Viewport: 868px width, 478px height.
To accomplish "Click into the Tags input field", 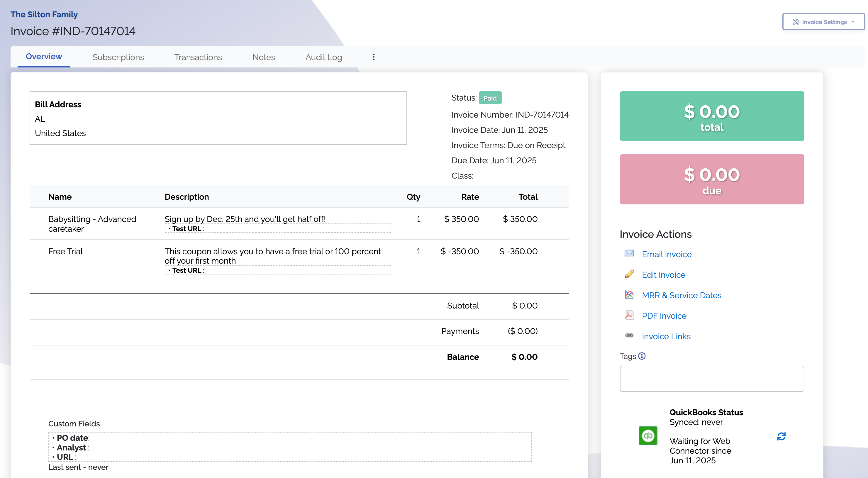I will click(712, 379).
